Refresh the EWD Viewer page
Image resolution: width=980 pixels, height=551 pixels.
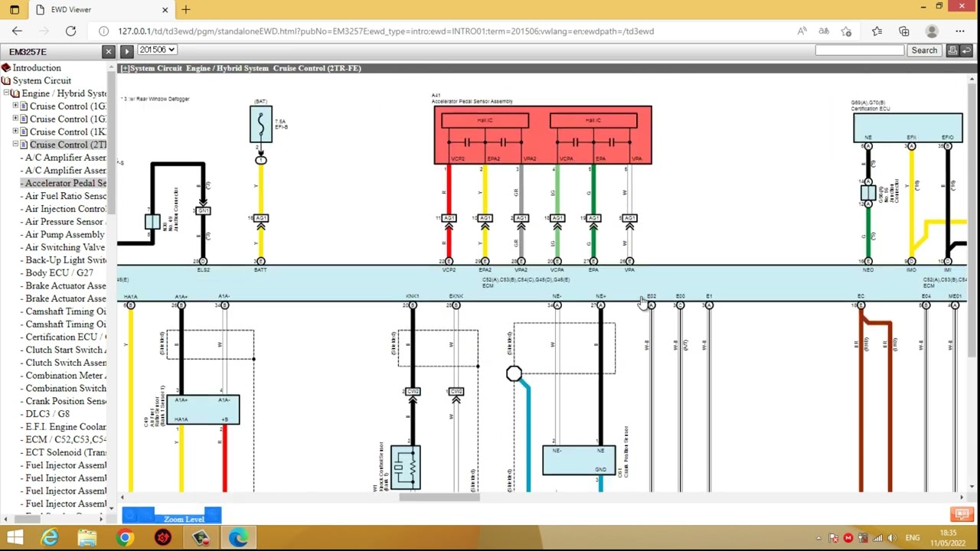point(70,31)
